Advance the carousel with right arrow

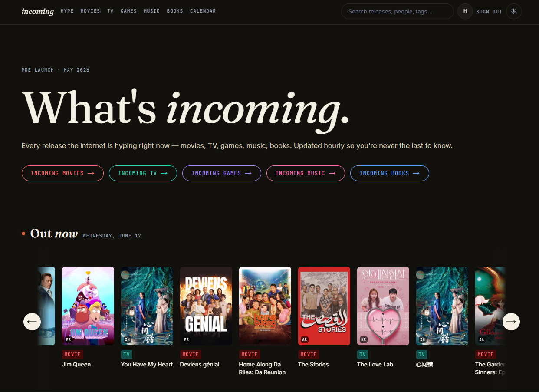point(511,322)
